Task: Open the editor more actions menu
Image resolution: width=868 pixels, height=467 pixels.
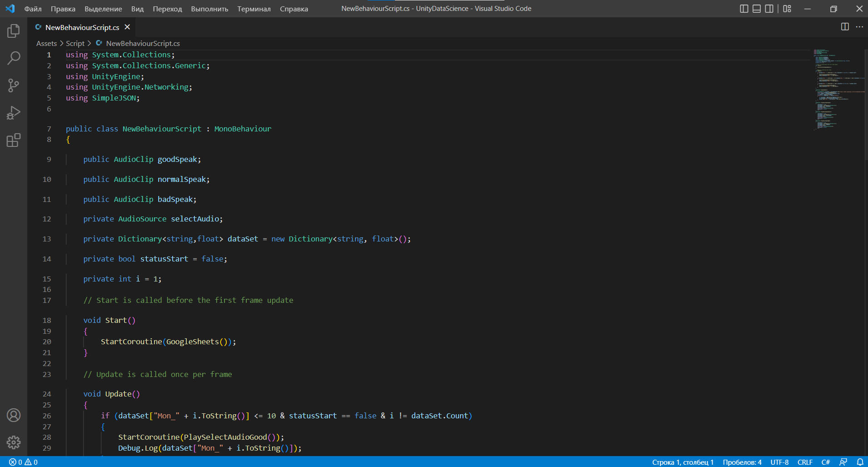Action: (x=860, y=27)
